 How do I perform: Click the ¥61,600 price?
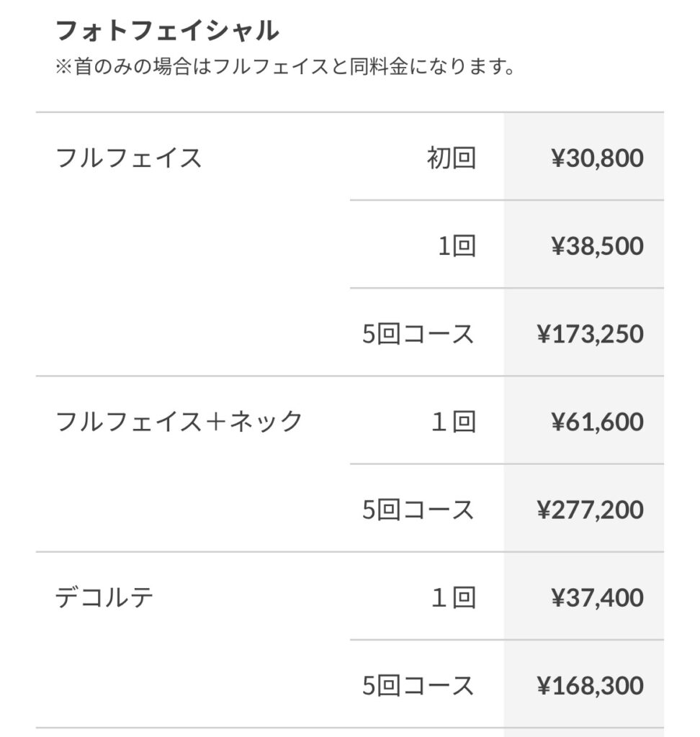tap(598, 421)
